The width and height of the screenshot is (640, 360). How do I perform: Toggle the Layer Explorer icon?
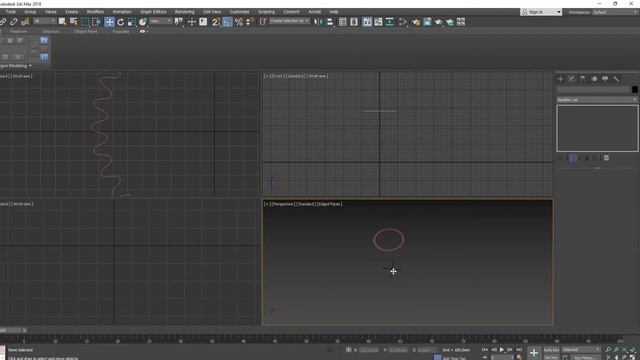click(354, 22)
